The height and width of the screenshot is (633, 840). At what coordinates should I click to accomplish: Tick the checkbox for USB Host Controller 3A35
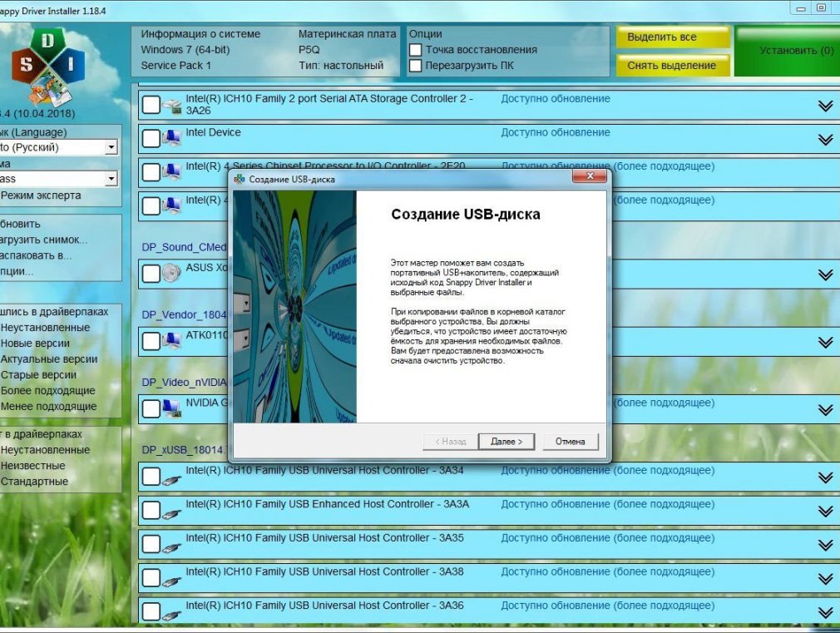coord(151,544)
